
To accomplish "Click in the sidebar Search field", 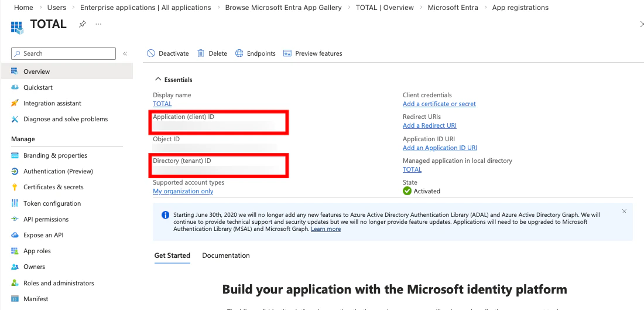I will tap(64, 53).
